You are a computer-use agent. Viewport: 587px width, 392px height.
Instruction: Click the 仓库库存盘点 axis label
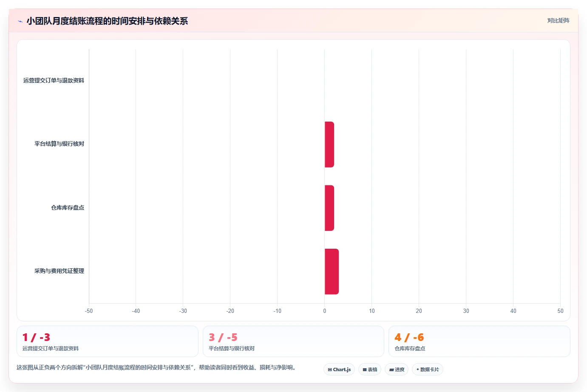tap(68, 207)
